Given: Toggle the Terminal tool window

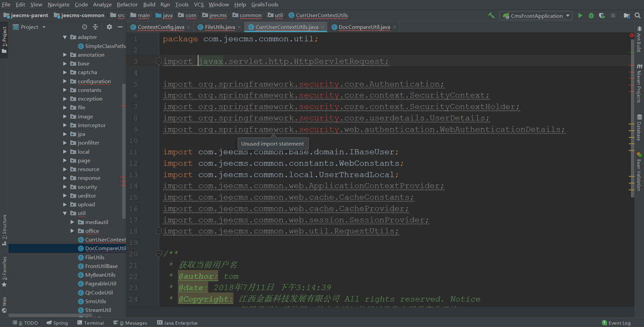Looking at the screenshot, I should (x=91, y=323).
